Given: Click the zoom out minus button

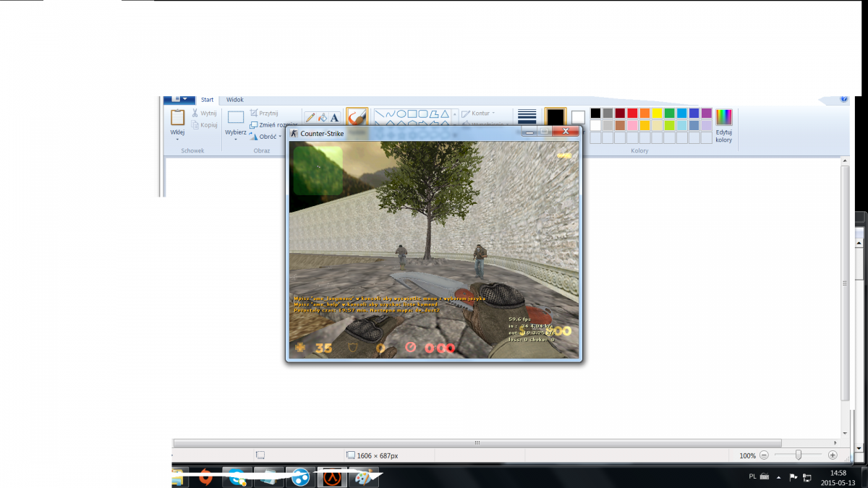Looking at the screenshot, I should coord(765,455).
